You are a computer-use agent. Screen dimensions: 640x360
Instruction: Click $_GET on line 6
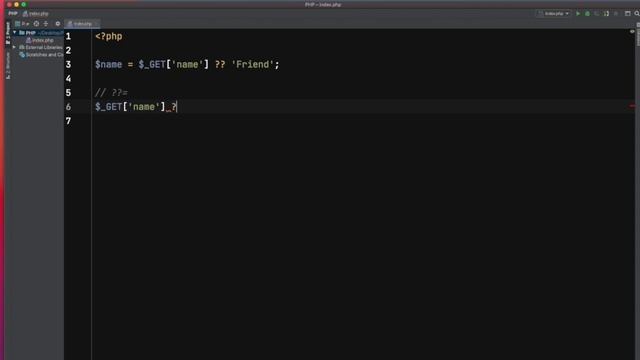(109, 107)
